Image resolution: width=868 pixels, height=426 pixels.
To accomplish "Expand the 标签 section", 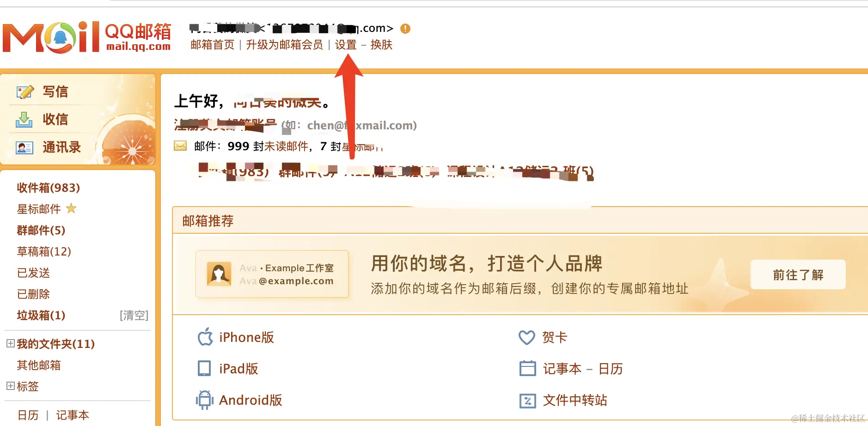I will 10,386.
